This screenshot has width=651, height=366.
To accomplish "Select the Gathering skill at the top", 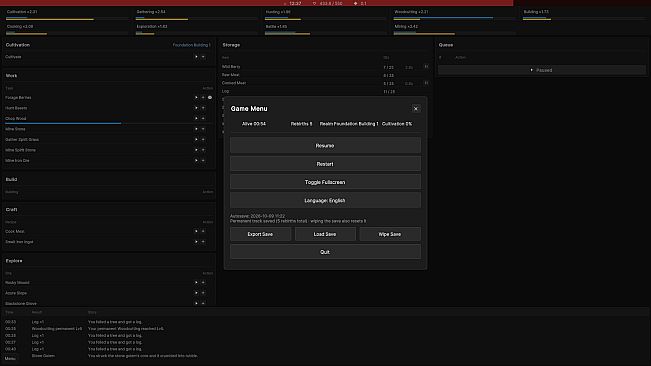I will coord(151,12).
